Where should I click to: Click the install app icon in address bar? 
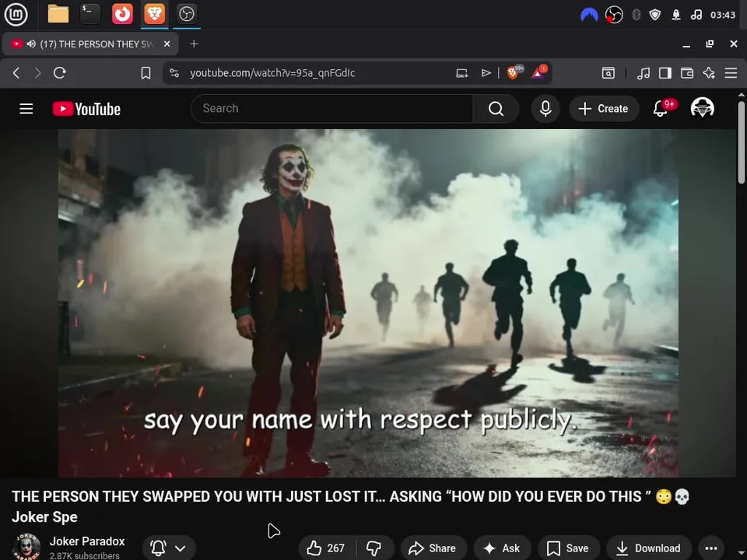[x=462, y=73]
